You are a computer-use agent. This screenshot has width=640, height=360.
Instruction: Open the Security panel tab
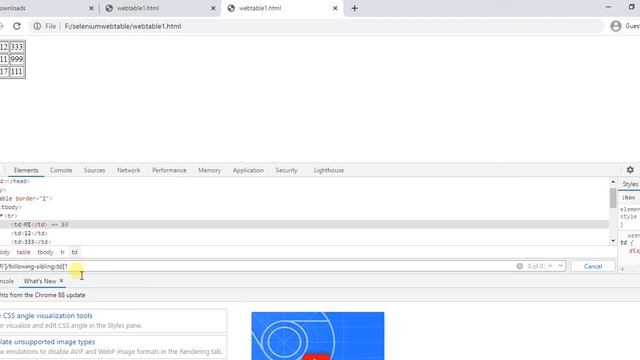[x=286, y=170]
